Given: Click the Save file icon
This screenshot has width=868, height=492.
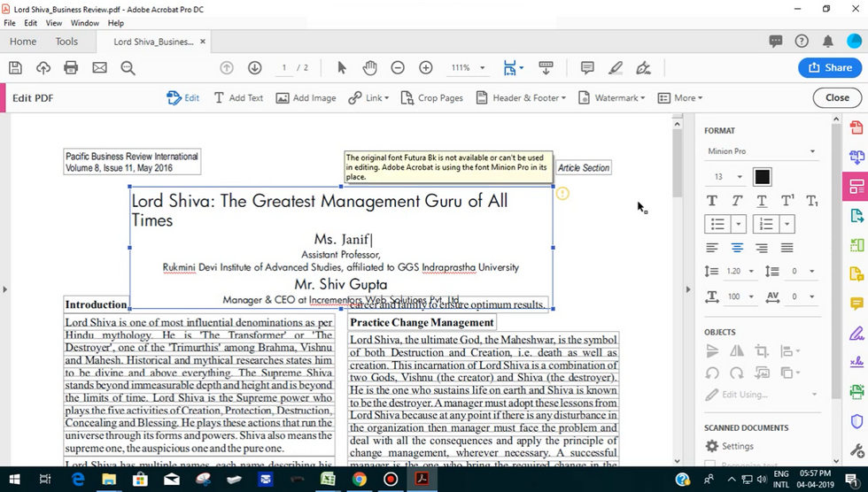Looking at the screenshot, I should coord(15,68).
